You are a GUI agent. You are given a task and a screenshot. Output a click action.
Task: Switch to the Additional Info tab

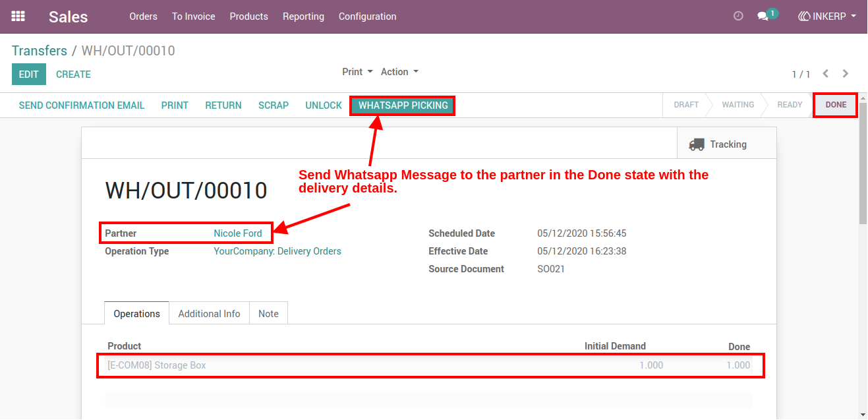click(x=209, y=313)
